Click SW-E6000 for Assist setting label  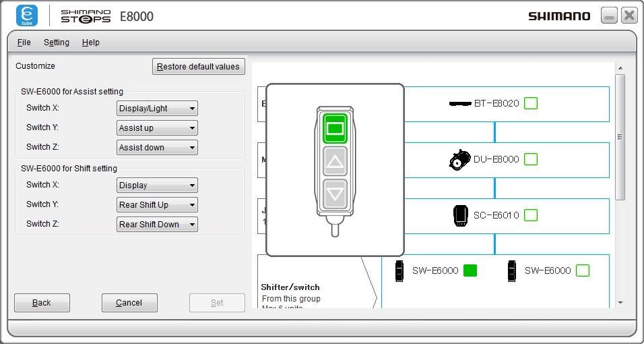[72, 92]
